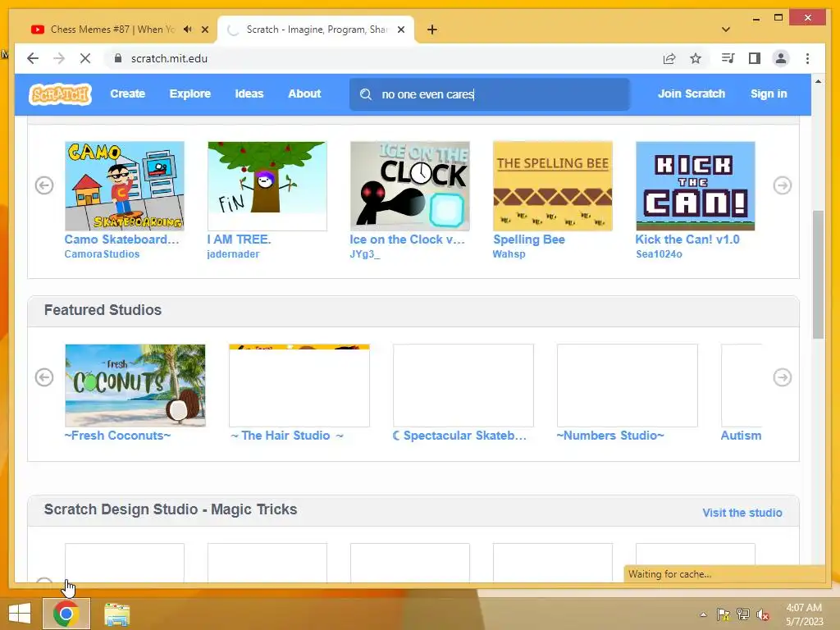This screenshot has width=840, height=630.
Task: Click Chrome icon in taskbar
Action: (x=66, y=614)
